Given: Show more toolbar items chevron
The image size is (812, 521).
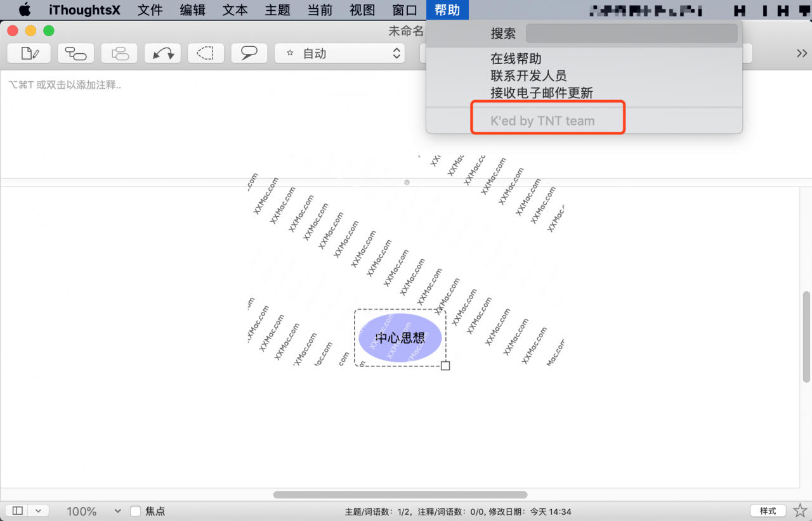Looking at the screenshot, I should 802,53.
